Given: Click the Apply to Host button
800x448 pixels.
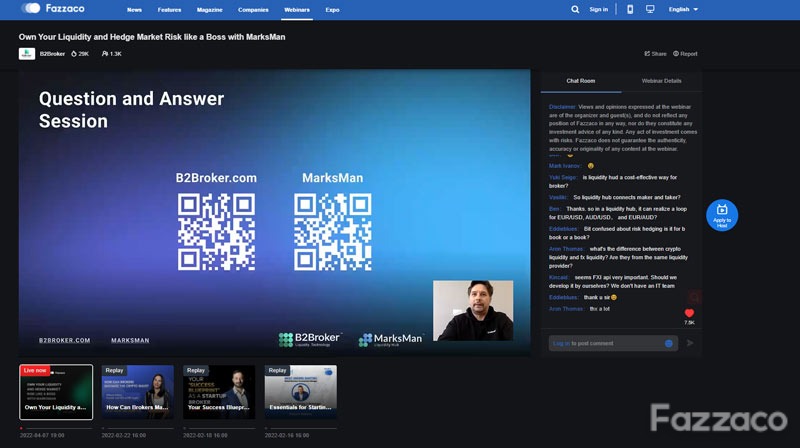Looking at the screenshot, I should pyautogui.click(x=722, y=215).
